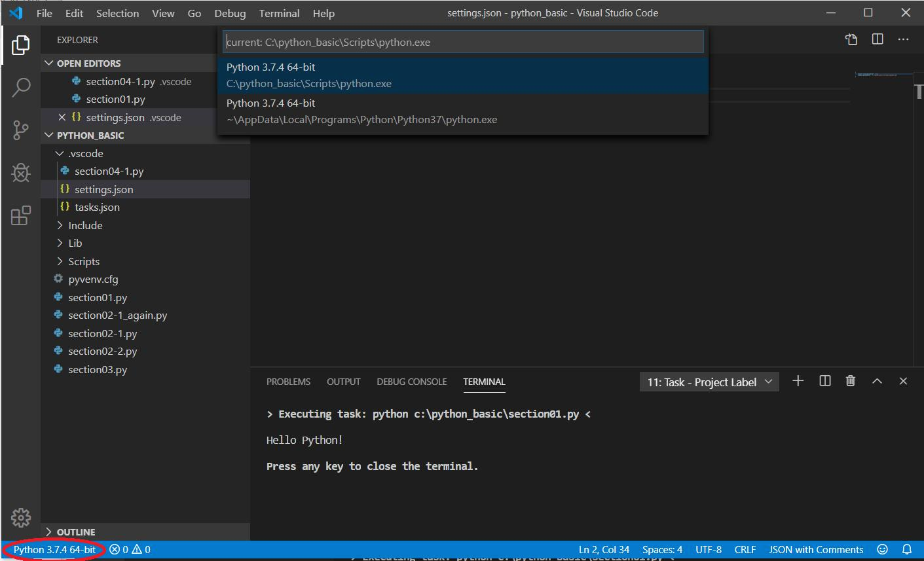This screenshot has height=561, width=924.
Task: Open the Terminal menu
Action: coord(279,13)
